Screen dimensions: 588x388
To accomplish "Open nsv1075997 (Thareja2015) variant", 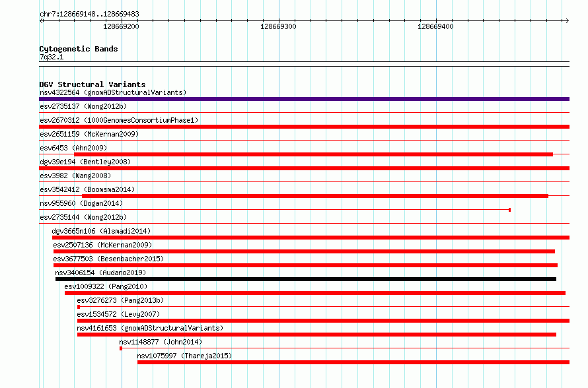I will [x=184, y=356].
